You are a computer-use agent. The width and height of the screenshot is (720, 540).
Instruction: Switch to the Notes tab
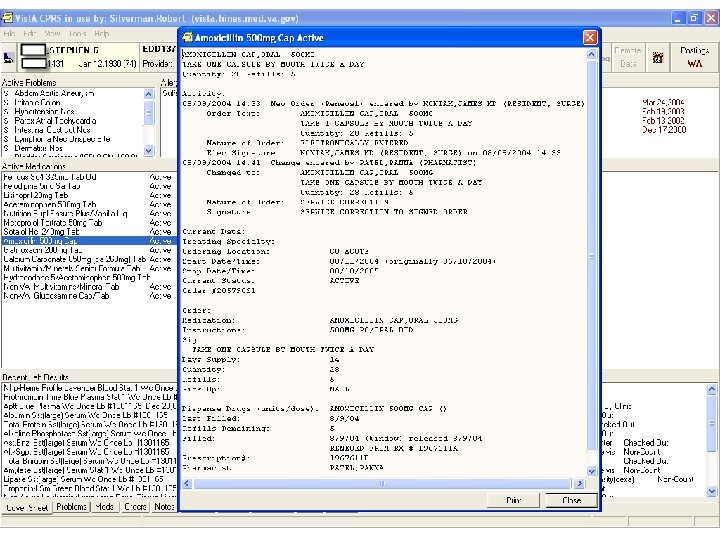pyautogui.click(x=164, y=507)
